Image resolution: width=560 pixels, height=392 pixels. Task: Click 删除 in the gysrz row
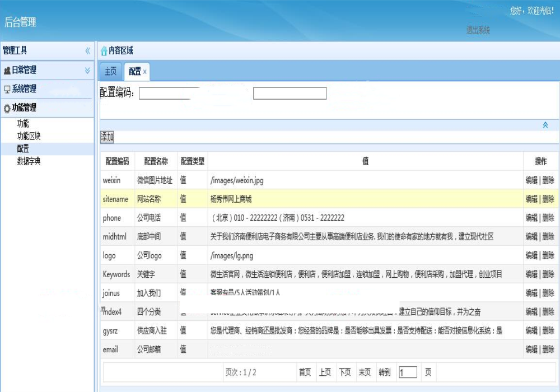point(548,330)
